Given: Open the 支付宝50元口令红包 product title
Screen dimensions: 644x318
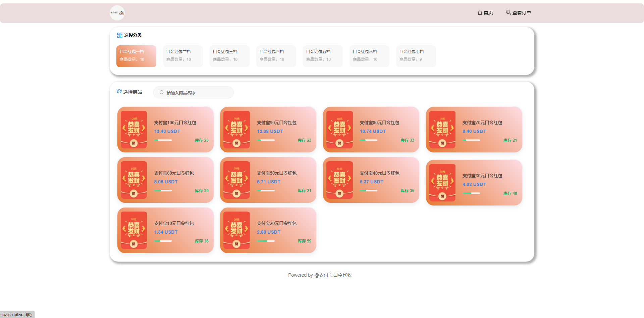Looking at the screenshot, I should 277,173.
